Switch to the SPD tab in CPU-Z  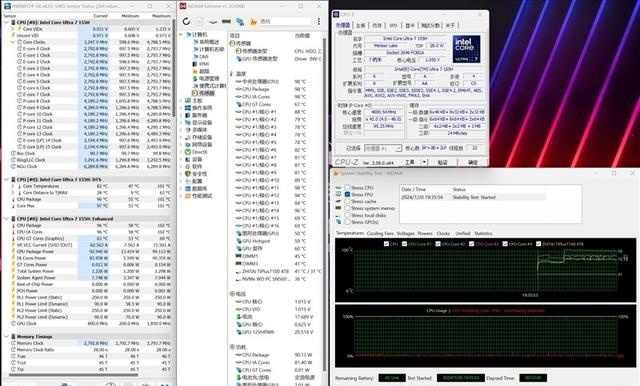point(393,25)
